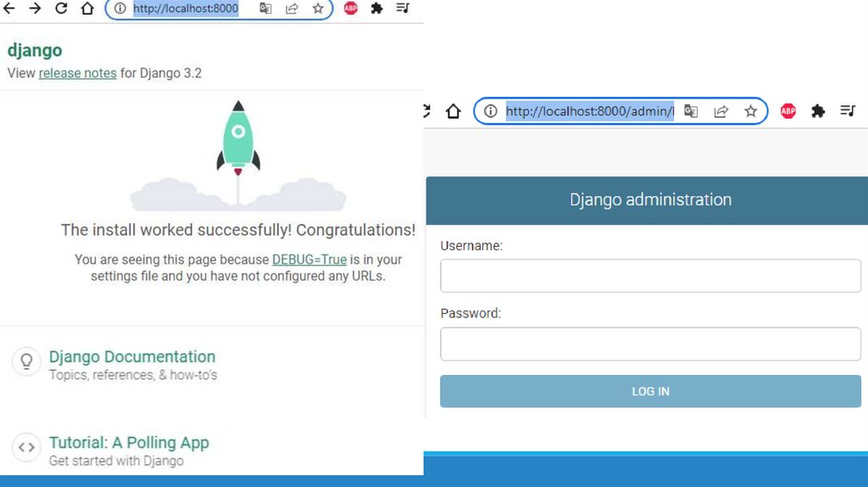Viewport: 868px width, 487px height.
Task: Open Adblock Plus in admin browser
Action: [788, 111]
